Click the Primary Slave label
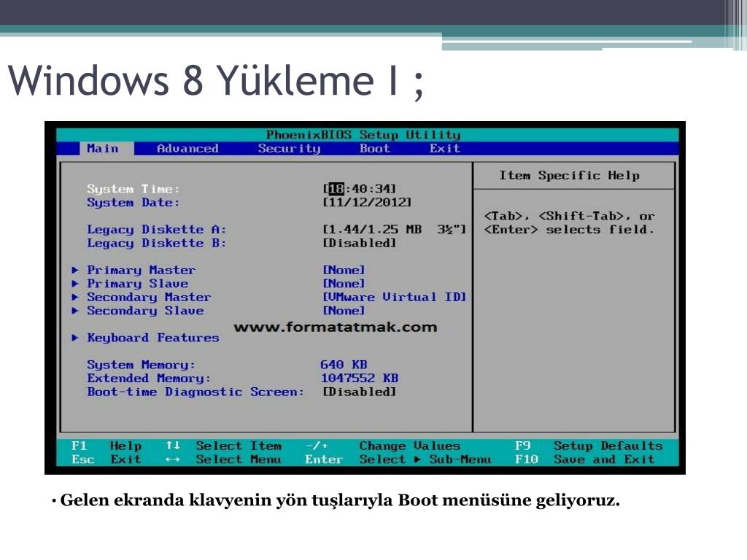Screen dimensions: 747x560 (137, 284)
